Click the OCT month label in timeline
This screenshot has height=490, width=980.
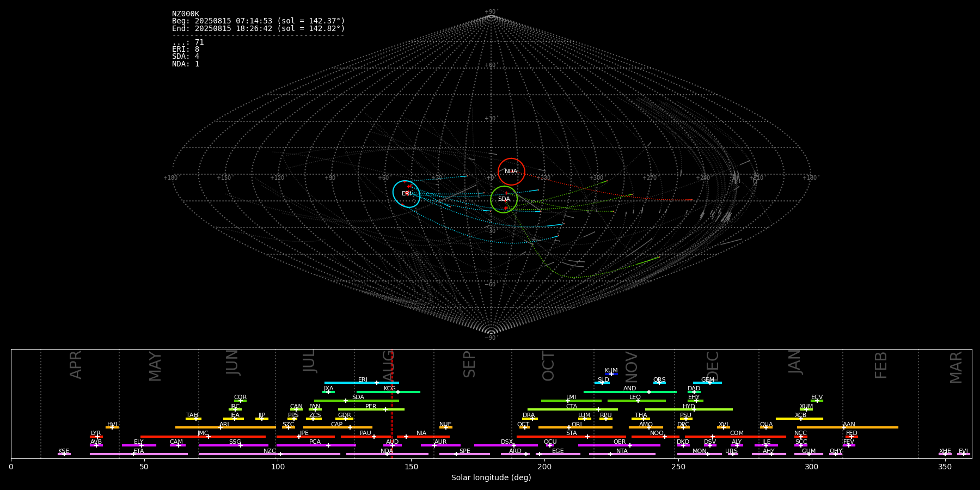548,366
